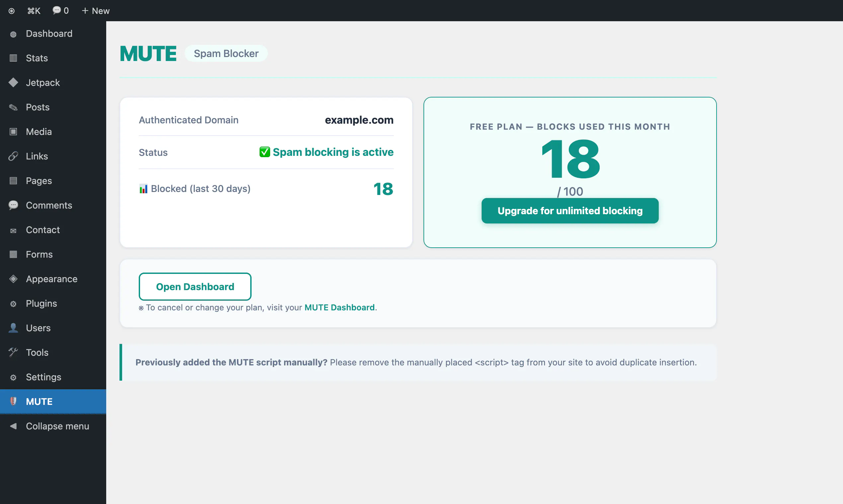
Task: Click the Dashboard icon in the sidebar
Action: pos(13,34)
